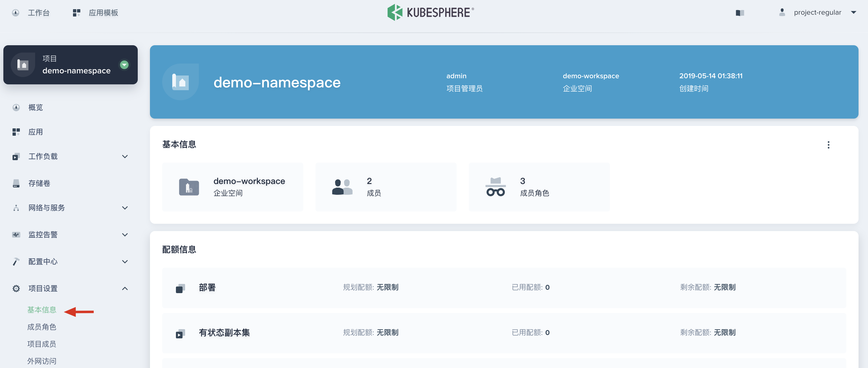The height and width of the screenshot is (368, 868).
Task: Open the green project switcher dropdown
Action: coord(124,65)
